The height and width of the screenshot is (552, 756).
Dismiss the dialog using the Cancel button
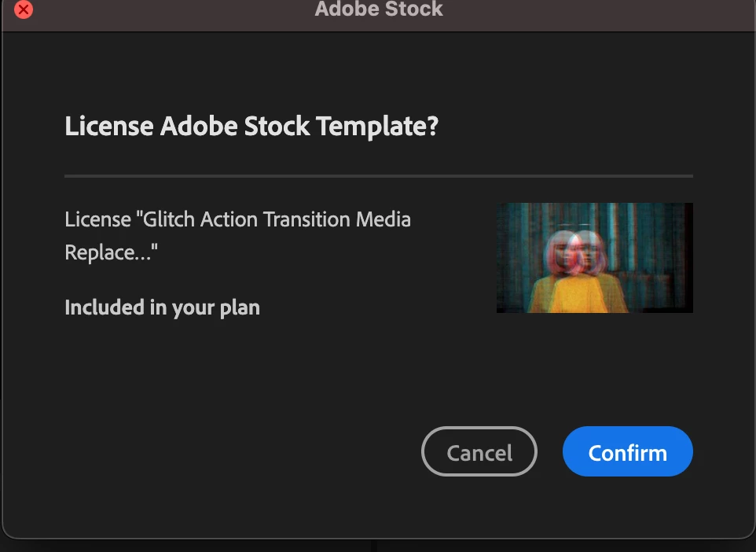click(x=479, y=452)
